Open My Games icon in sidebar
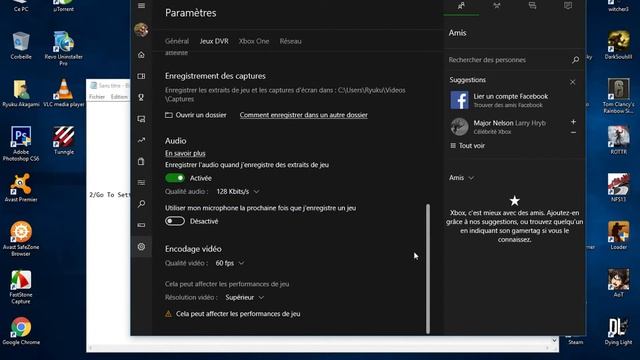Image resolution: width=640 pixels, height=360 pixels. point(141,76)
